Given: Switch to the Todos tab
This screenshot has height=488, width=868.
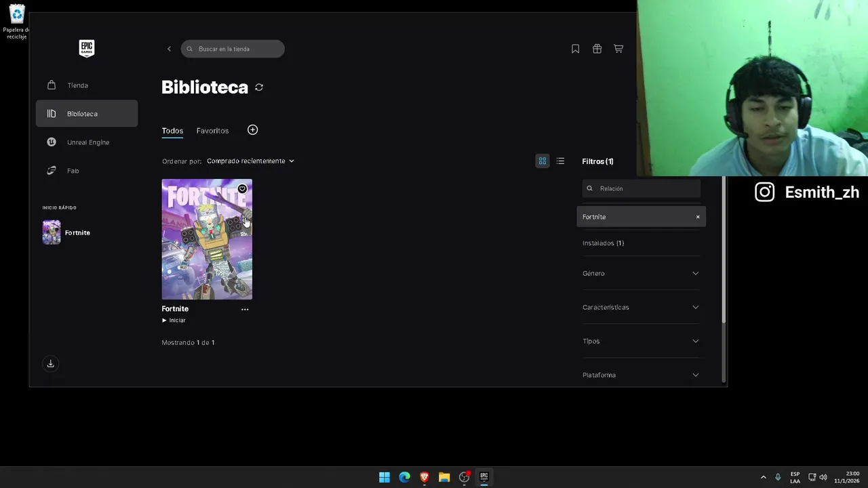Looking at the screenshot, I should [172, 131].
